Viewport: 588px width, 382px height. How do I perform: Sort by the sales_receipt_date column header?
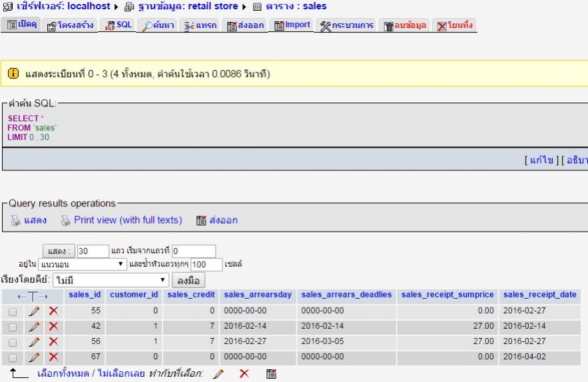click(x=539, y=295)
